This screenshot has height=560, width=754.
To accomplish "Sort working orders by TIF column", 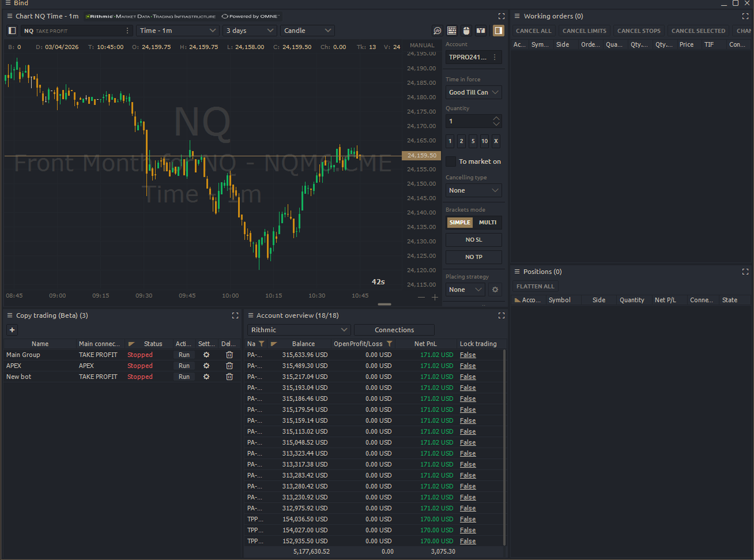I will pyautogui.click(x=709, y=45).
